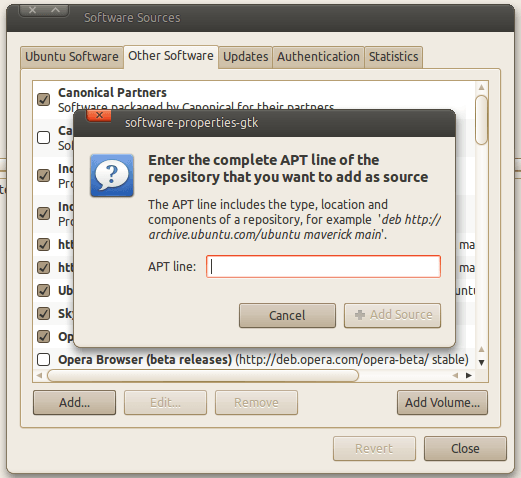Click the horizontal scrollbar thumb of sources list
The image size is (521, 478).
tap(203, 375)
